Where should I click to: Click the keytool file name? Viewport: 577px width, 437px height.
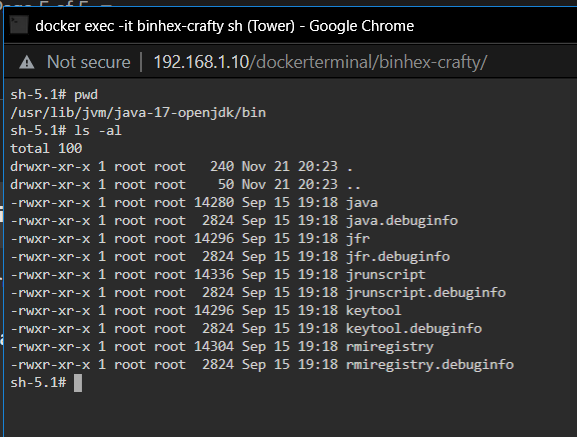pyautogui.click(x=374, y=311)
